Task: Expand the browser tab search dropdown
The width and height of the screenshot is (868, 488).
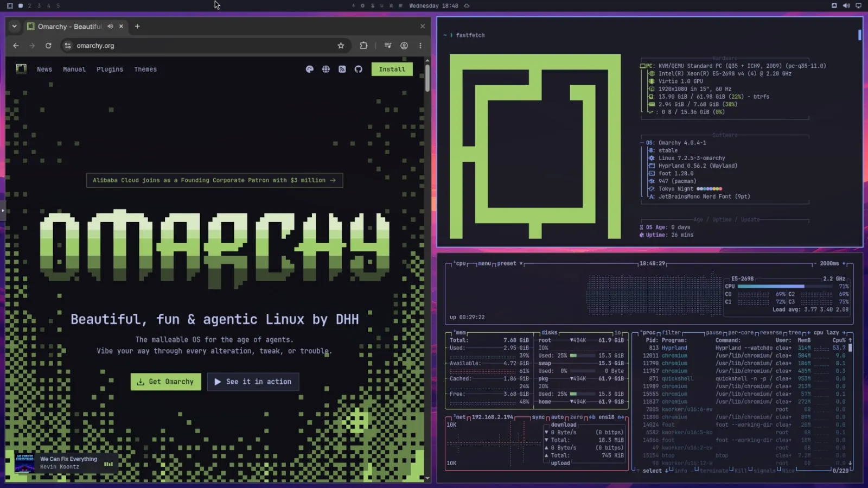Action: coord(15,26)
